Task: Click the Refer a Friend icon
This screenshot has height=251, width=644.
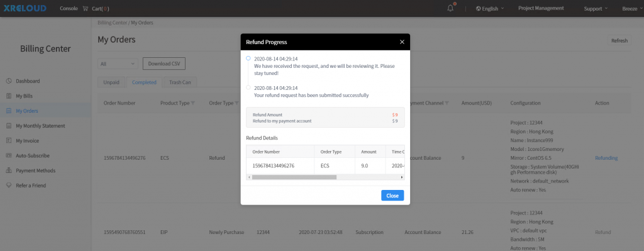Action: tap(9, 186)
